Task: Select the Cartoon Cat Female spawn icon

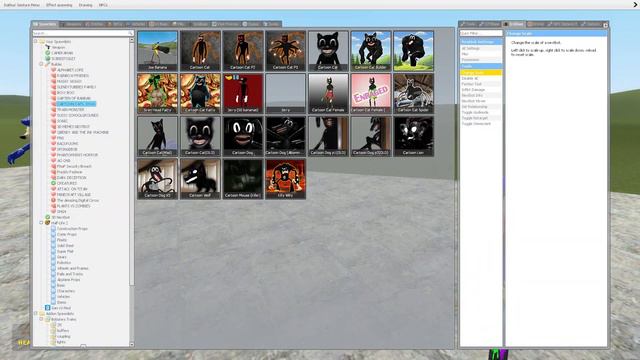Action: click(x=328, y=93)
